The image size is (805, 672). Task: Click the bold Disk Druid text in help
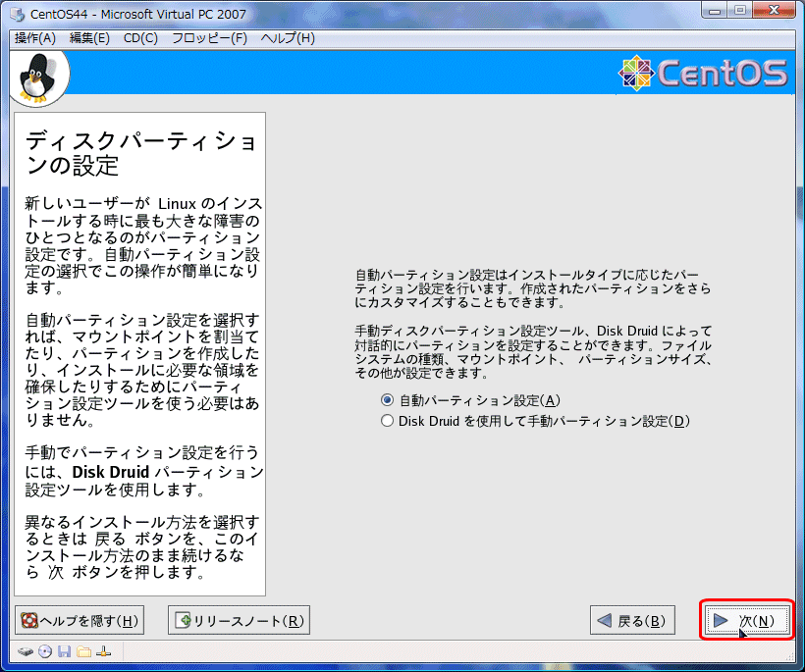110,472
